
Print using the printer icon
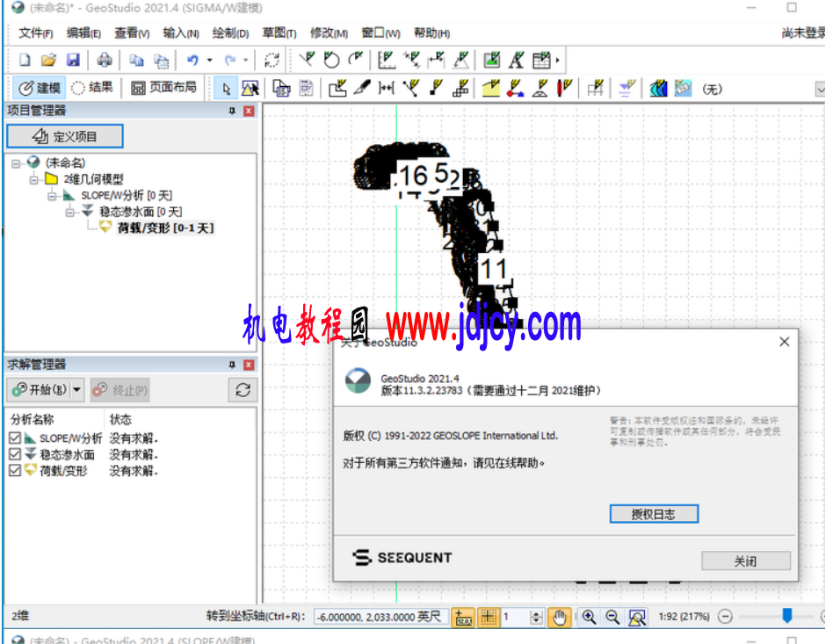[x=104, y=60]
